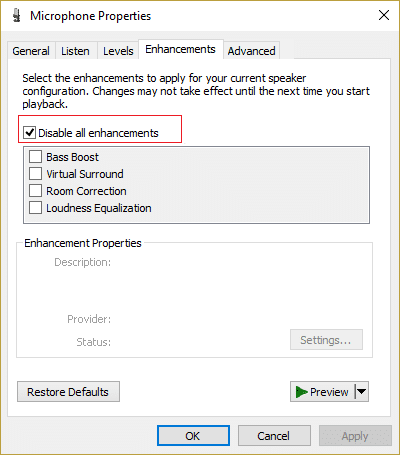The height and width of the screenshot is (455, 400).
Task: Click the Restore Defaults button
Action: [x=68, y=392]
